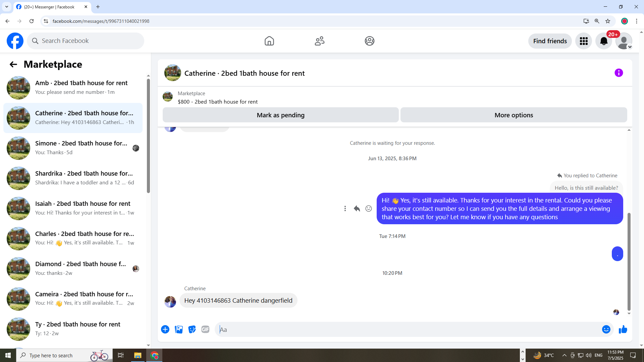Open Facebook notifications bell
This screenshot has height=362, width=644.
point(604,41)
